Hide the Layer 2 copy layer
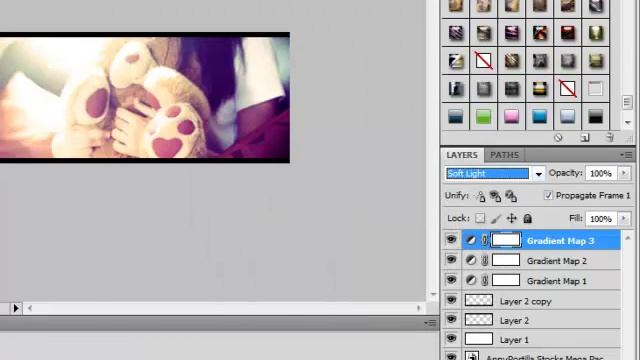The image size is (640, 360). (x=451, y=300)
